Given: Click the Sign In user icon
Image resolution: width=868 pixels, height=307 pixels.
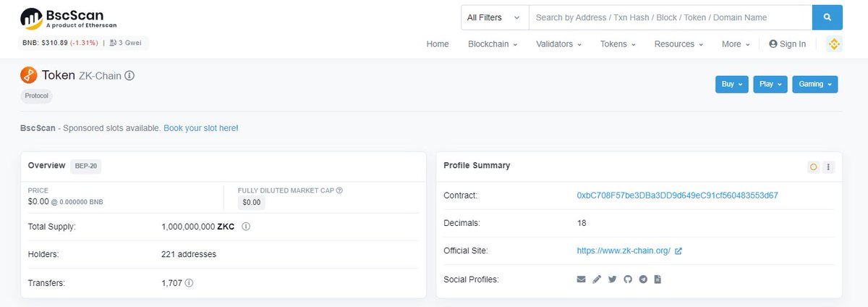Looking at the screenshot, I should [x=773, y=44].
